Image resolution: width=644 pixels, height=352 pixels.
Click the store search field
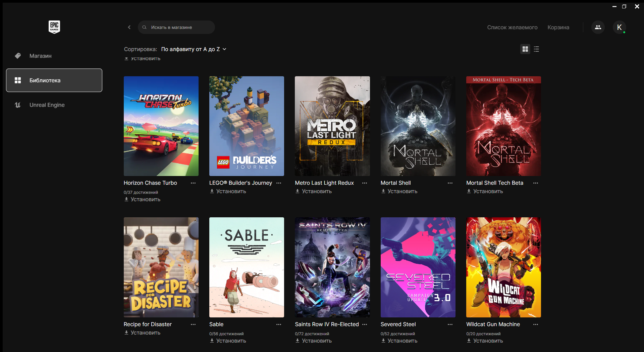pyautogui.click(x=176, y=27)
